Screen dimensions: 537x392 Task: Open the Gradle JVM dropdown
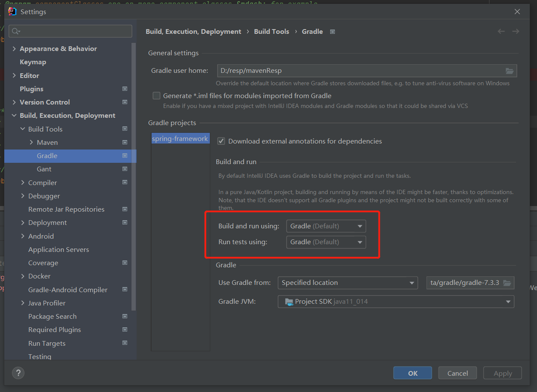[396, 302]
